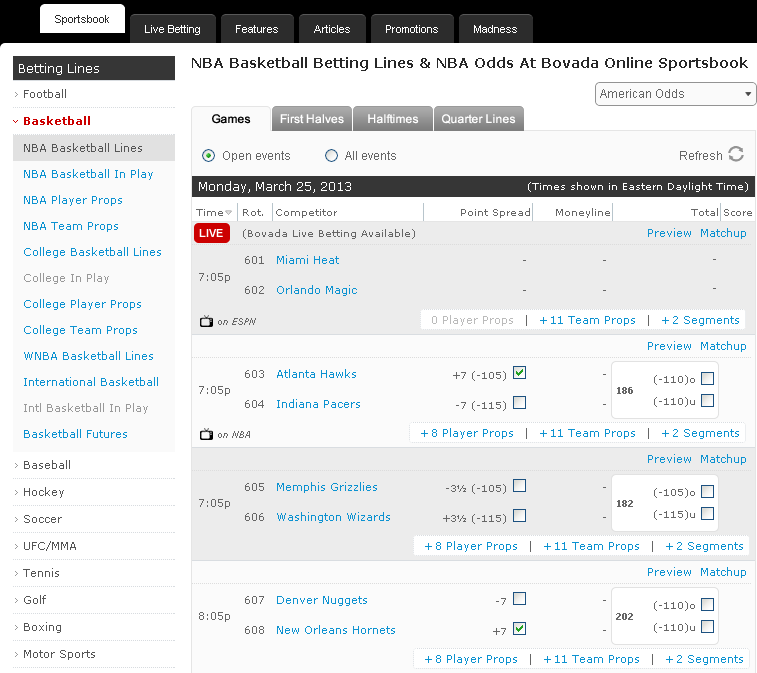This screenshot has width=757, height=673.
Task: Check the Indiana Pacers -7 spread box
Action: 519,403
